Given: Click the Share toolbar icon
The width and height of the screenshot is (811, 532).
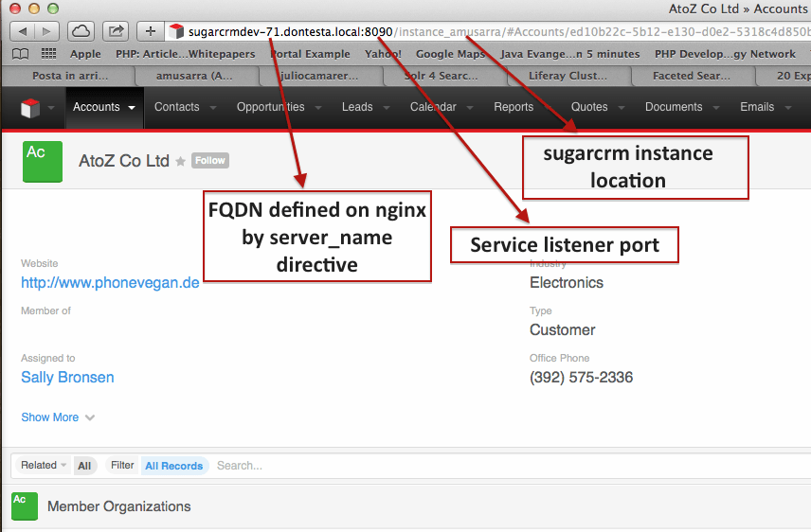Looking at the screenshot, I should click(x=116, y=31).
